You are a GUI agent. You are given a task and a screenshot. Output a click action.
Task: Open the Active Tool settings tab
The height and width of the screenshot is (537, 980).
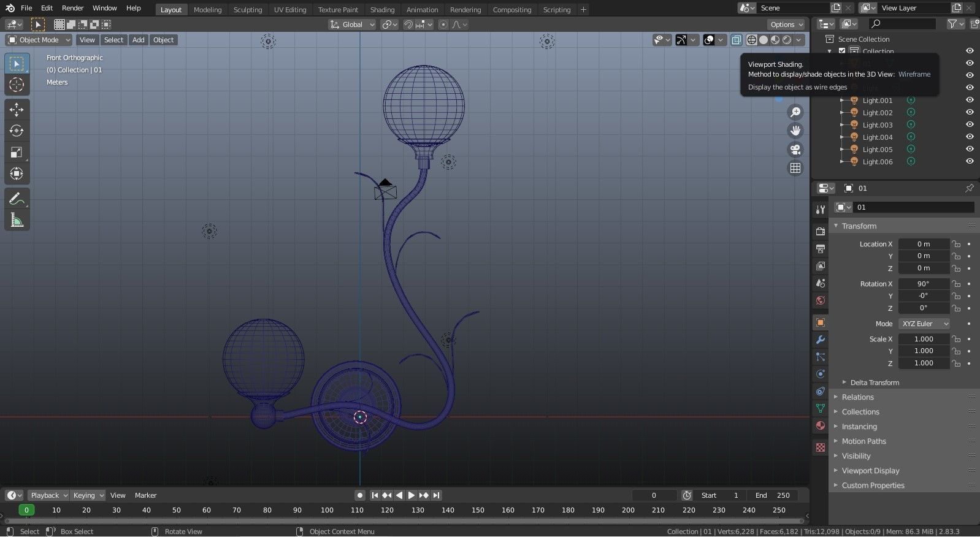click(821, 210)
